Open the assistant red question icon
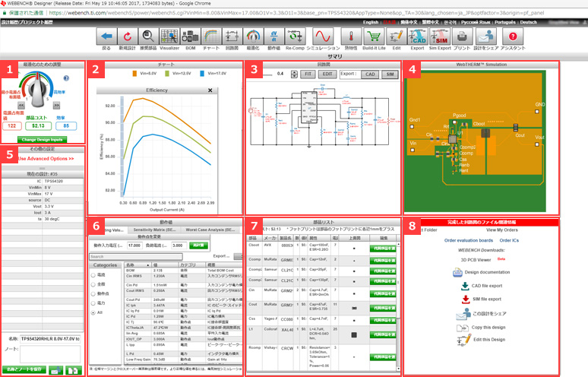The width and height of the screenshot is (588, 377). 513,36
